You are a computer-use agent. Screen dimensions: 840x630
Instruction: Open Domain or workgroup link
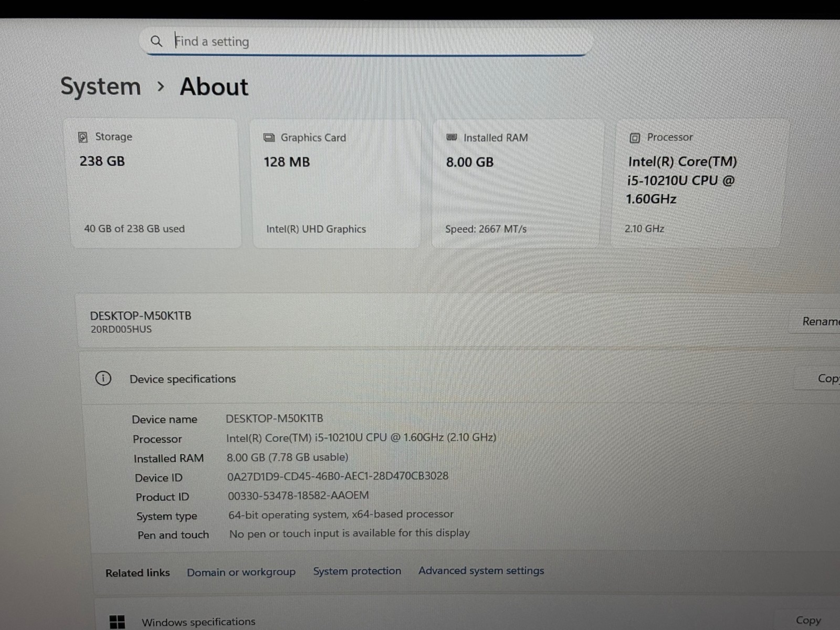(241, 572)
